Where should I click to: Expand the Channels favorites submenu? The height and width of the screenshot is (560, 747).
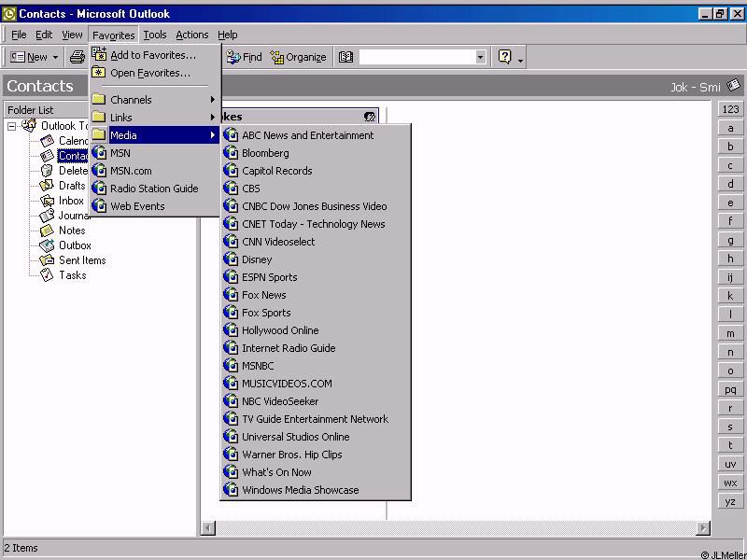(x=155, y=100)
